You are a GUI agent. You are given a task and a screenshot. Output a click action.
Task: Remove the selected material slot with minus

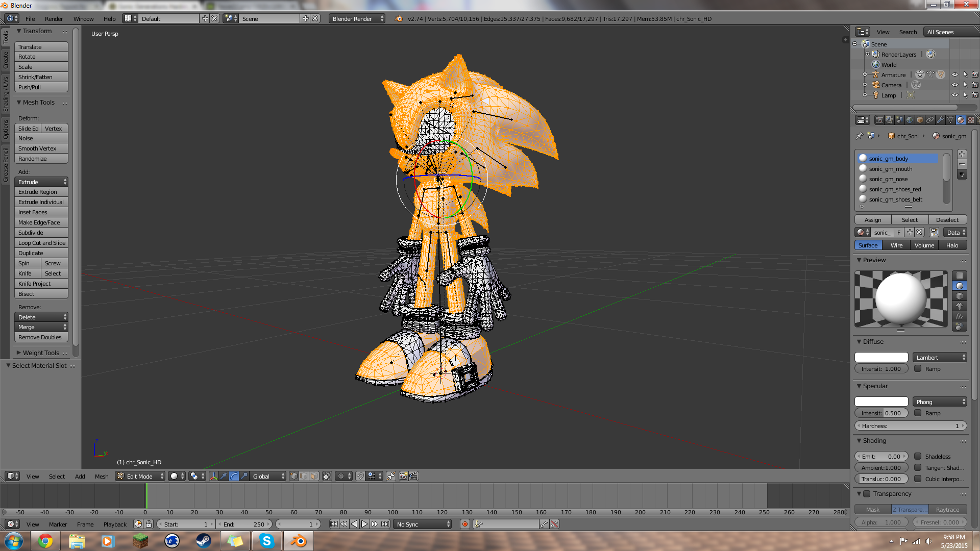[962, 164]
